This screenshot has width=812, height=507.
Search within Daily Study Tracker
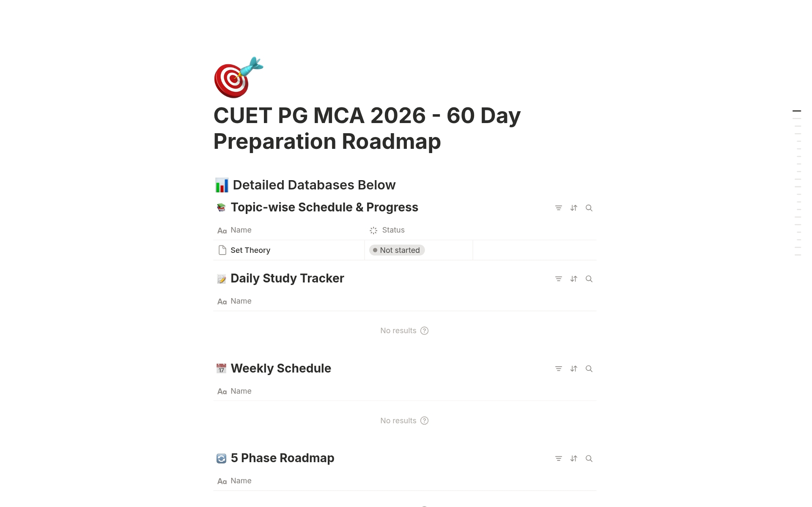coord(589,279)
